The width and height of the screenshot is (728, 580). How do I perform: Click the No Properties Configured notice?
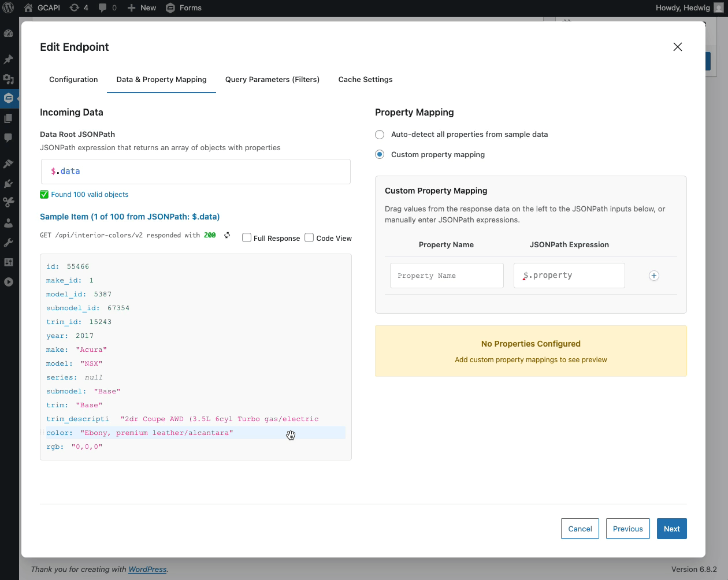531,351
